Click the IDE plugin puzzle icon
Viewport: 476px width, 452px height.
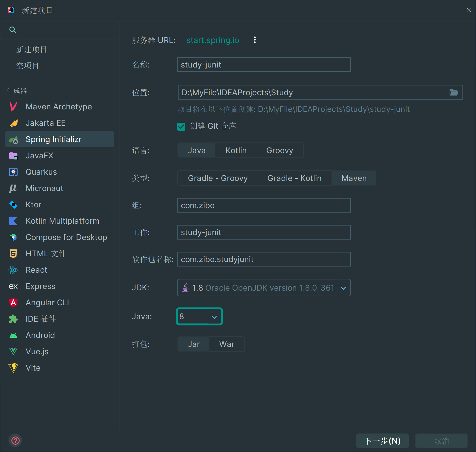pyautogui.click(x=13, y=319)
